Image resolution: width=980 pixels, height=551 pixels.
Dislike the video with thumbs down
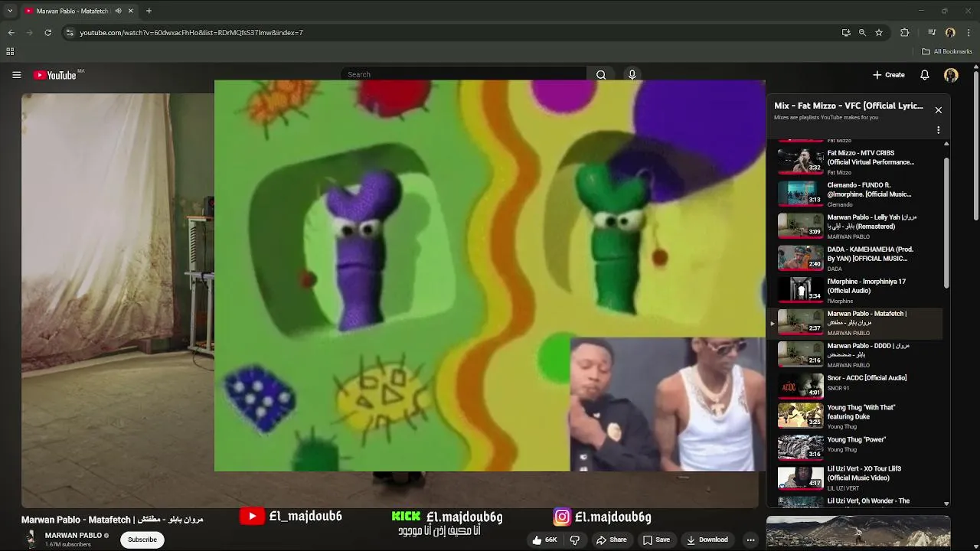[x=575, y=540]
